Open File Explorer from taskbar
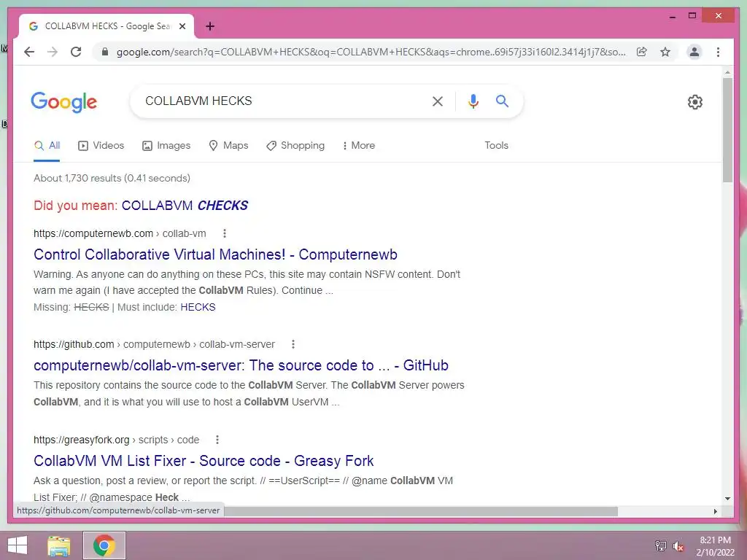 (58, 545)
